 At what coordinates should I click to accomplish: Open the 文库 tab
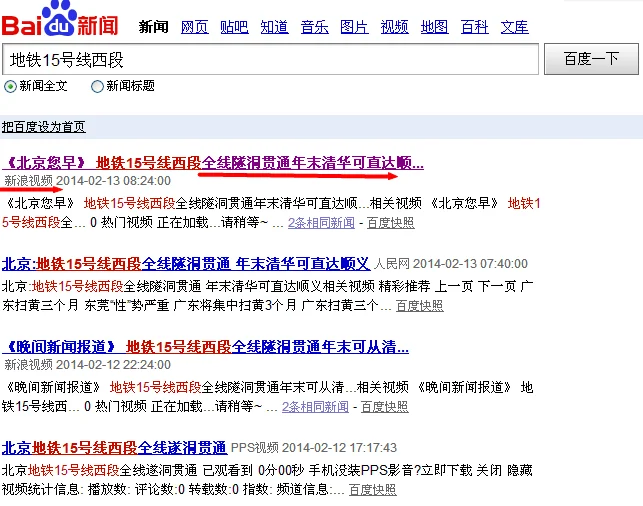pyautogui.click(x=515, y=27)
